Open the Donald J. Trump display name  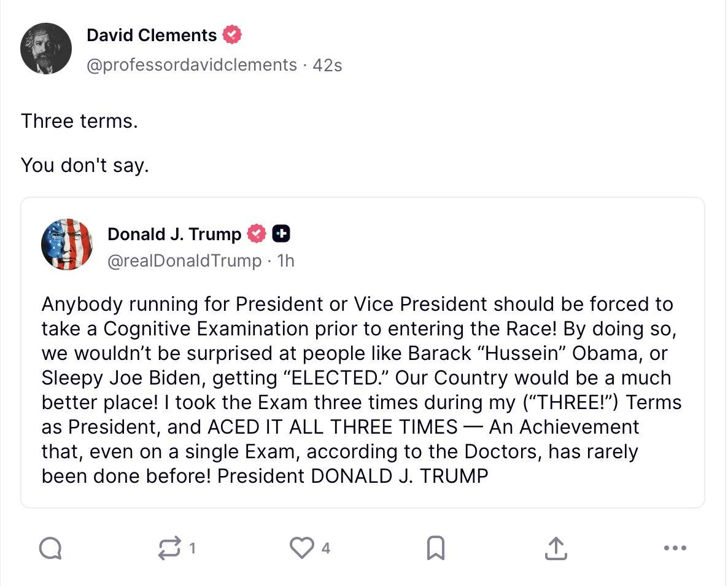[174, 234]
